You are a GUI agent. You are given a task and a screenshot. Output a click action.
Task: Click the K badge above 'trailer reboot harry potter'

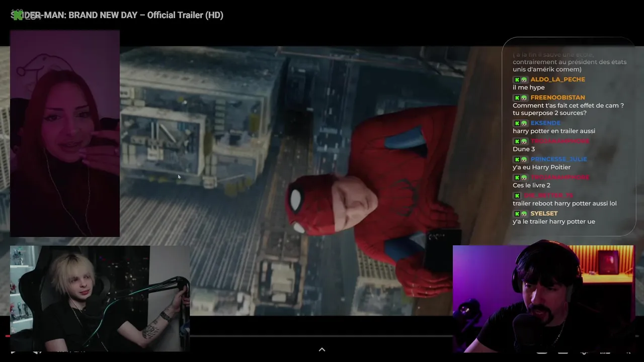(x=516, y=196)
